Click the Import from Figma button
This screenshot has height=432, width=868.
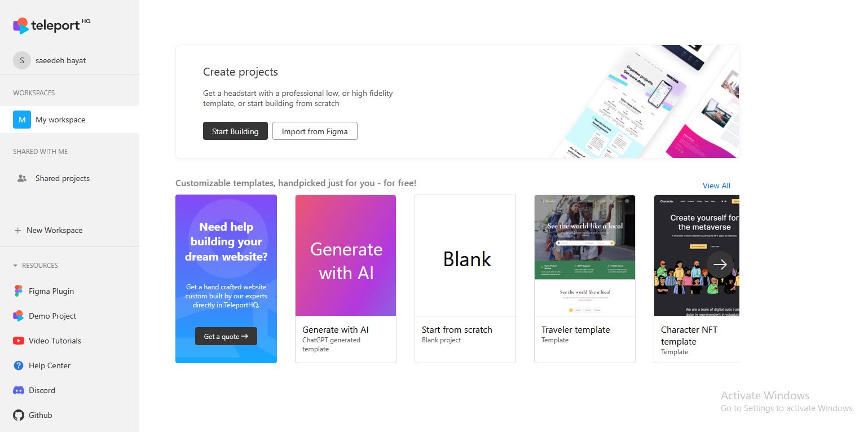pos(315,131)
